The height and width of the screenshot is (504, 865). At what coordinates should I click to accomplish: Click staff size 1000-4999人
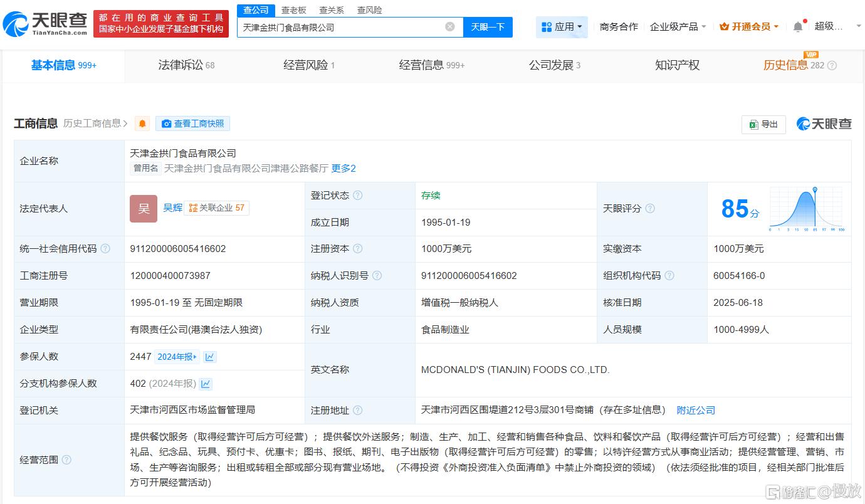click(741, 330)
